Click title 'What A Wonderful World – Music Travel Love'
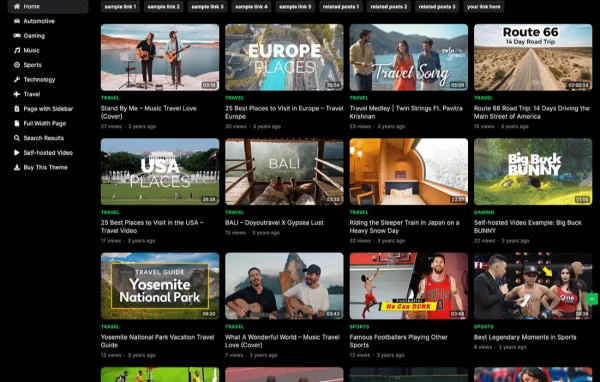The width and height of the screenshot is (600, 382). click(282, 341)
